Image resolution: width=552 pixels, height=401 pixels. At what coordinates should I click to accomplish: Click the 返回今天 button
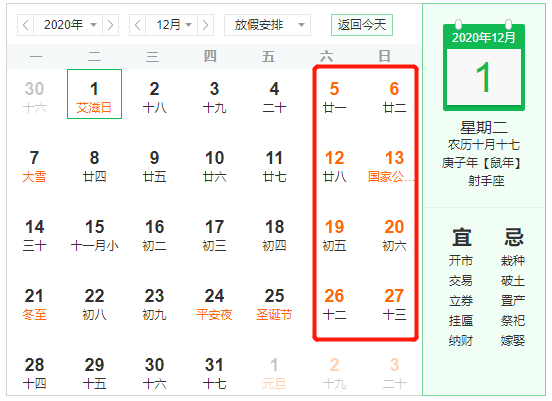click(362, 25)
